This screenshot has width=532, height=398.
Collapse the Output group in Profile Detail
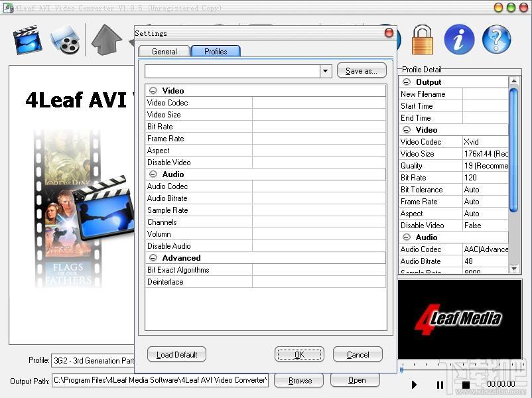pyautogui.click(x=407, y=82)
